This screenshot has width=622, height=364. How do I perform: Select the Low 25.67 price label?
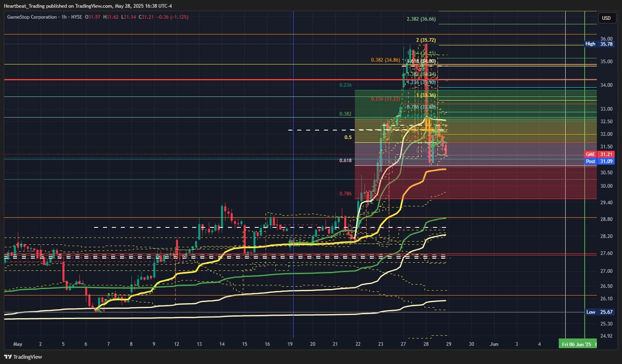pyautogui.click(x=599, y=312)
